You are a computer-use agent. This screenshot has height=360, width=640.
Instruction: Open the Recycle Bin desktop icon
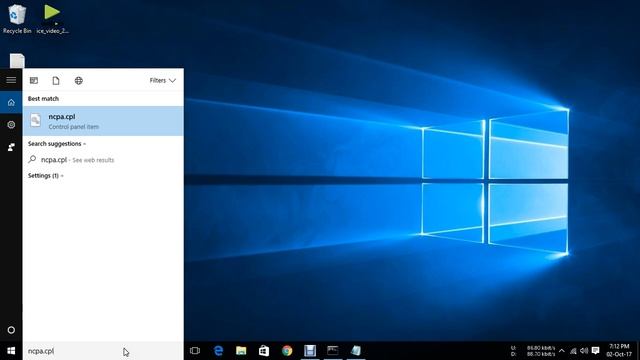pyautogui.click(x=17, y=19)
